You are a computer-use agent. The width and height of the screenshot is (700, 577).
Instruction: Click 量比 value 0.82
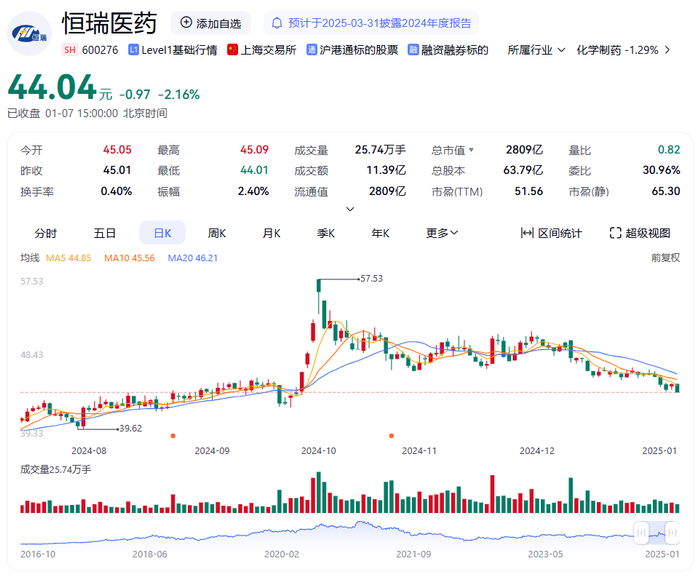(x=669, y=150)
